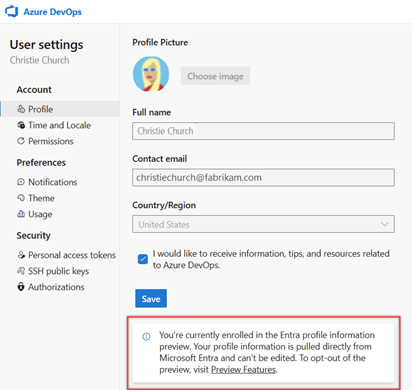
Task: Click the SSH public keys icon
Action: coord(21,271)
